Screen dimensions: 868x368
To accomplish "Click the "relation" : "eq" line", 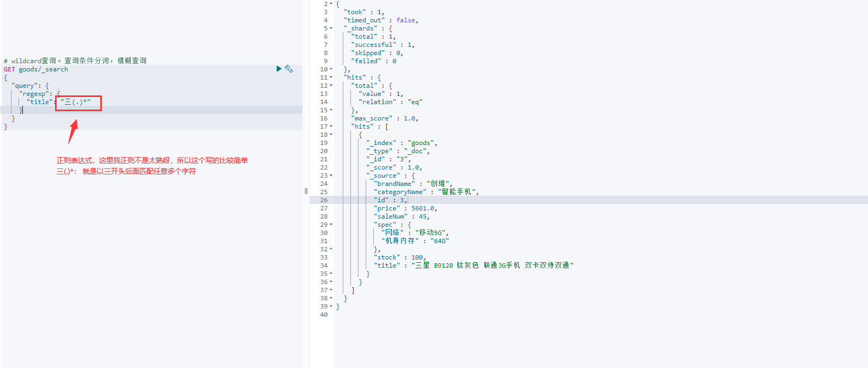I will click(x=391, y=102).
